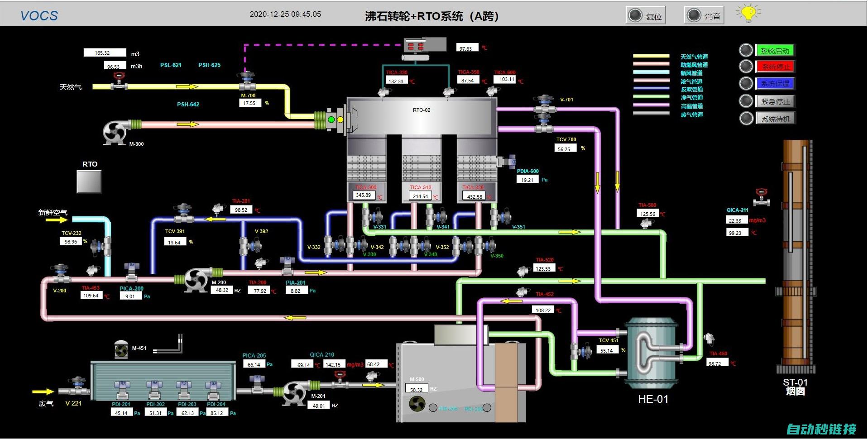This screenshot has width=868, height=439.
Task: Click the yellow light bulb icon
Action: click(748, 13)
